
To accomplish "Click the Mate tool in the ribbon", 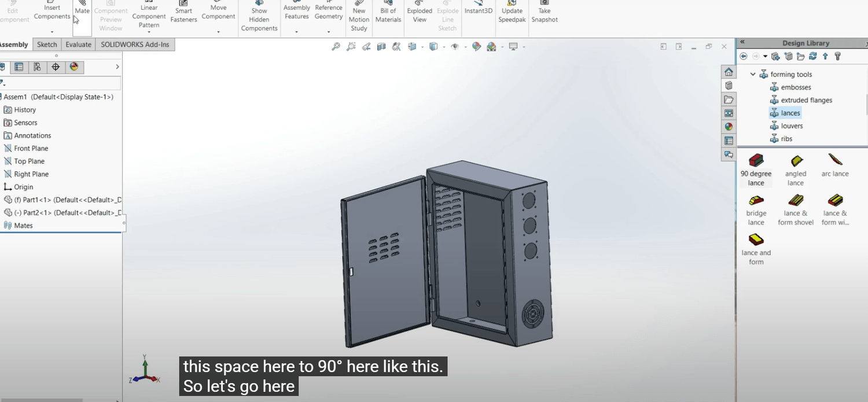I will point(82,10).
